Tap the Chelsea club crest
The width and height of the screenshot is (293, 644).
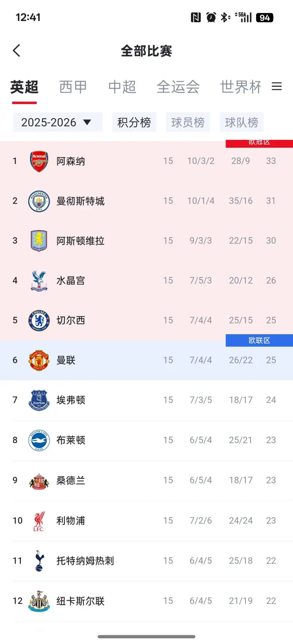(x=39, y=321)
